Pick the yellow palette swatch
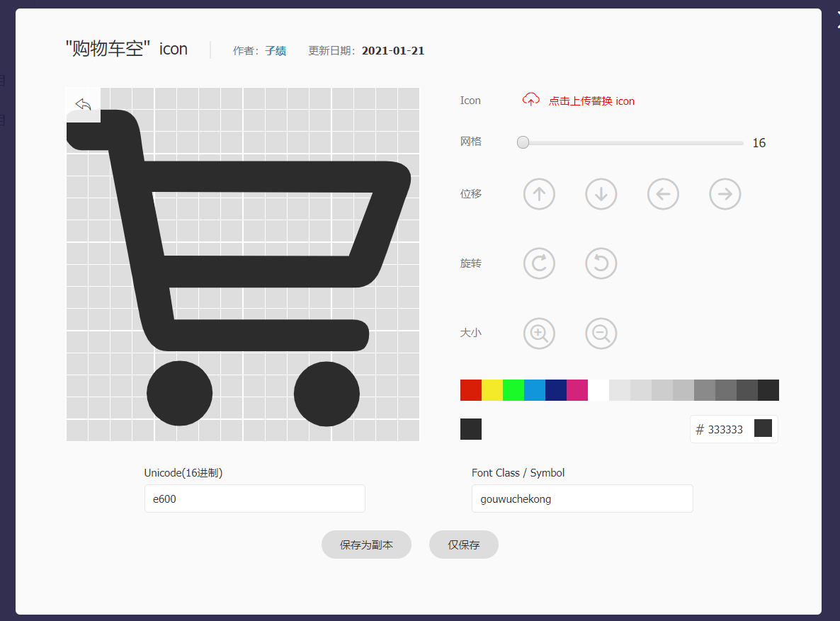The width and height of the screenshot is (840, 621). 492,390
